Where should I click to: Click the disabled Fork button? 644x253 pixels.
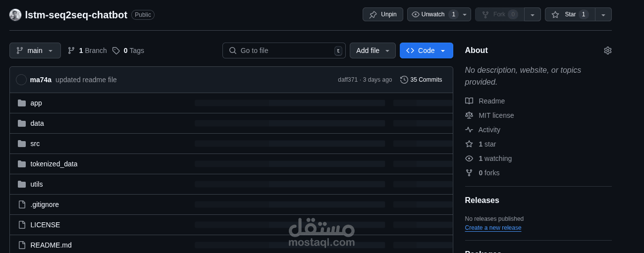coord(499,14)
